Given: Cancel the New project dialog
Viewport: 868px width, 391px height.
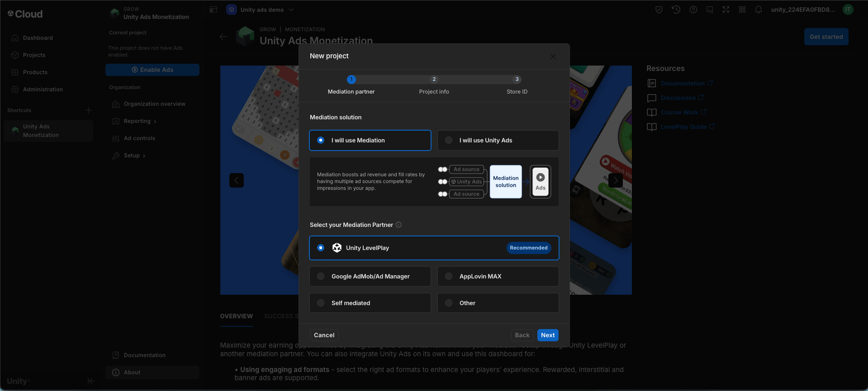Looking at the screenshot, I should 324,335.
